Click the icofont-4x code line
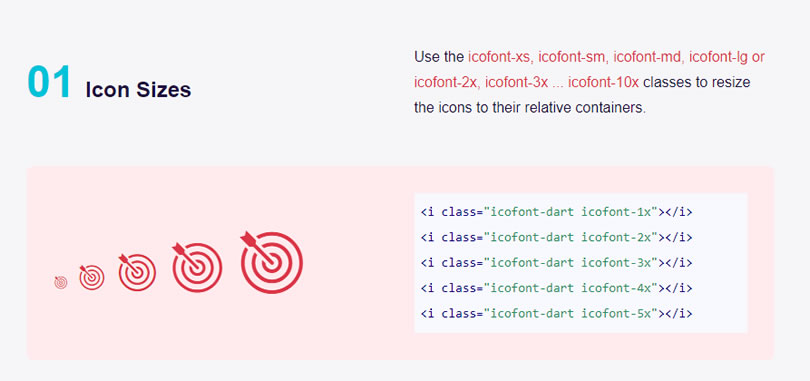The height and width of the screenshot is (381, 810). coord(556,288)
